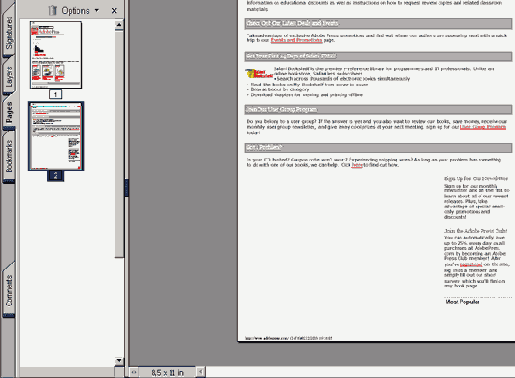Screen dimensions: 515x378
Task: Switch to the Layers tab
Action: (9, 77)
